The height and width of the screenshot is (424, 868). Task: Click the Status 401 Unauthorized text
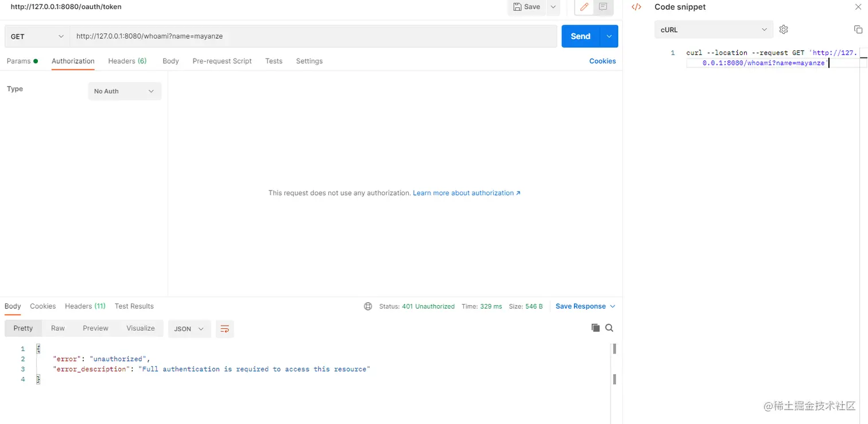coord(417,306)
